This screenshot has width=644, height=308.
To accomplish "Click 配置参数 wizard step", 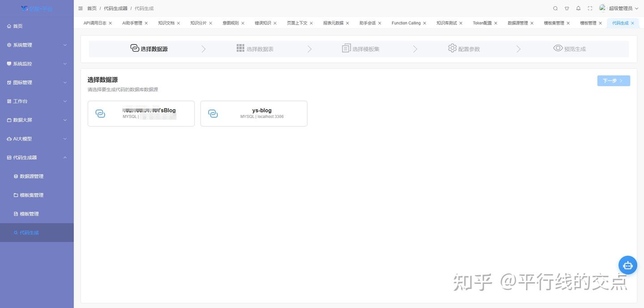I will [464, 49].
